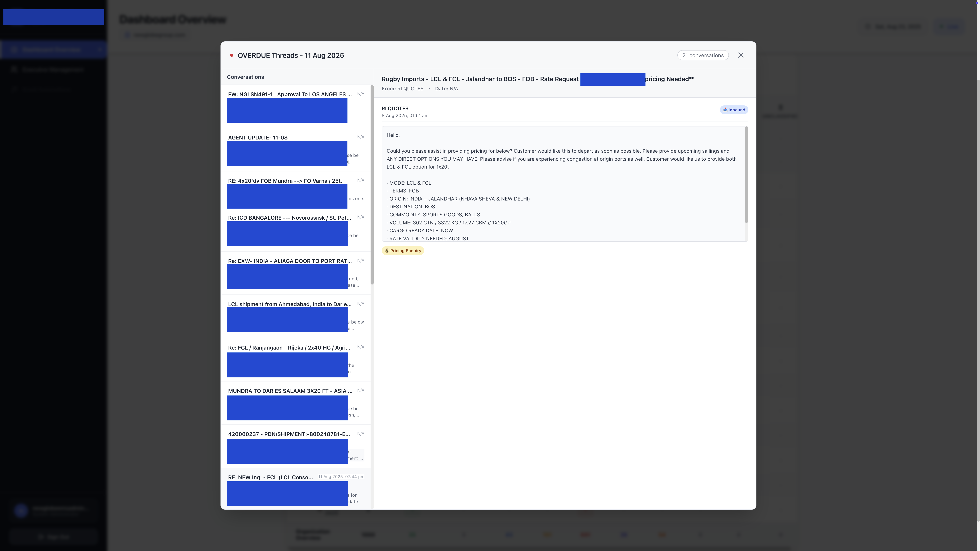Click the red overdue status dot
The image size is (980, 551).
click(231, 55)
